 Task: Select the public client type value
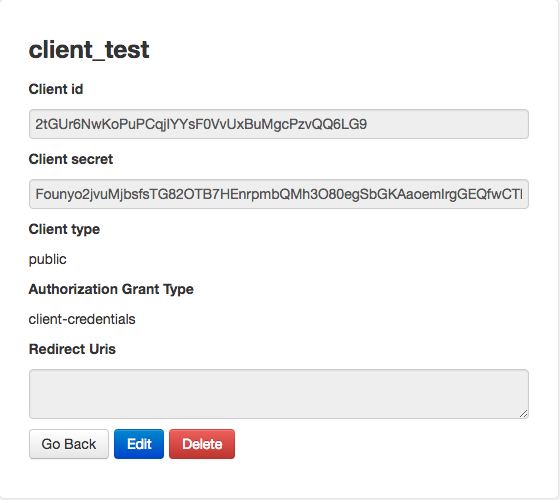tap(48, 259)
